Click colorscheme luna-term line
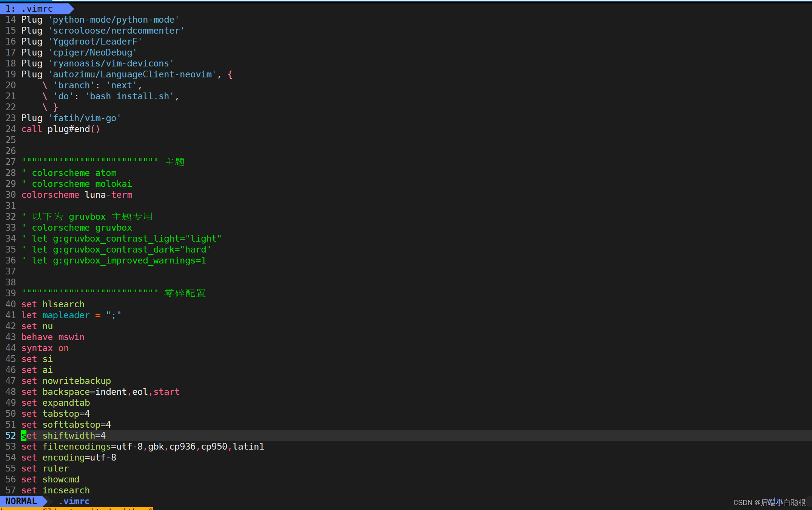Viewport: 812px width, 510px height. tap(77, 195)
